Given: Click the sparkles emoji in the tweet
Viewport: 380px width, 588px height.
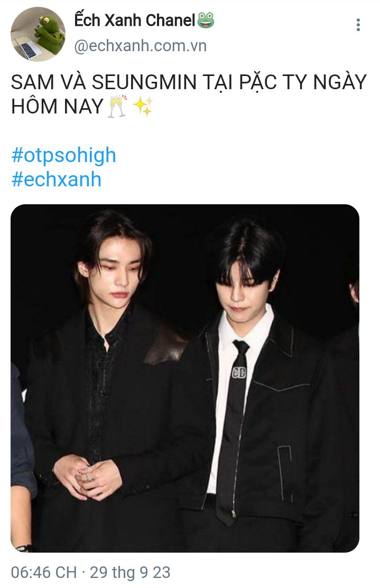Looking at the screenshot, I should click(x=143, y=106).
